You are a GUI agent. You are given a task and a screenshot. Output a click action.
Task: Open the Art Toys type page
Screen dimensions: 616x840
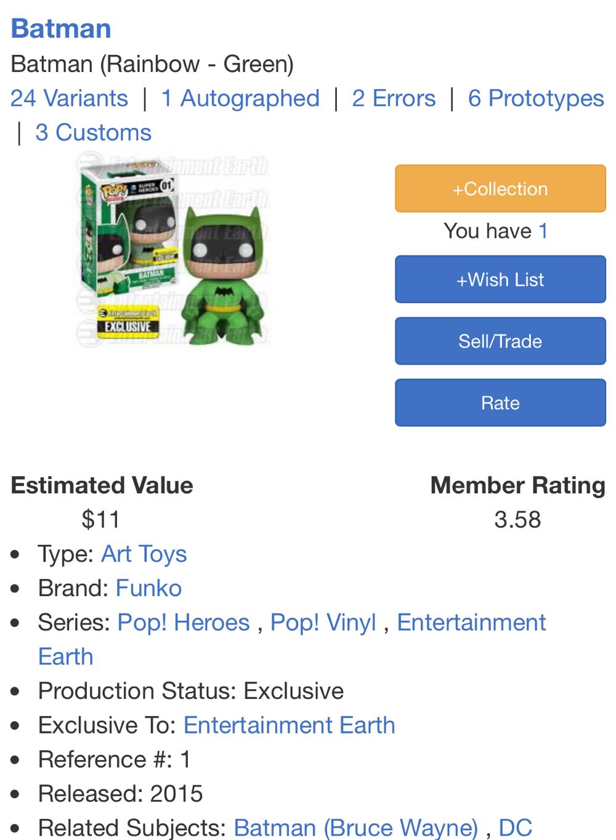point(143,554)
